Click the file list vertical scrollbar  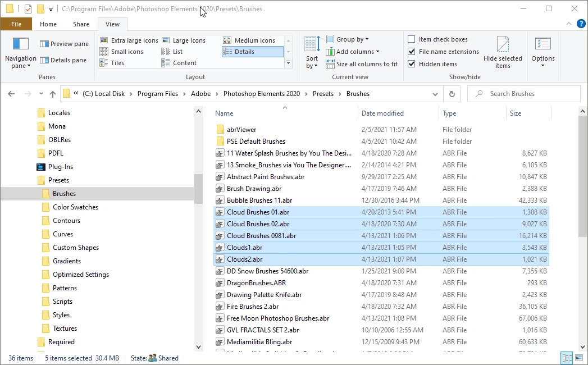pos(582,176)
